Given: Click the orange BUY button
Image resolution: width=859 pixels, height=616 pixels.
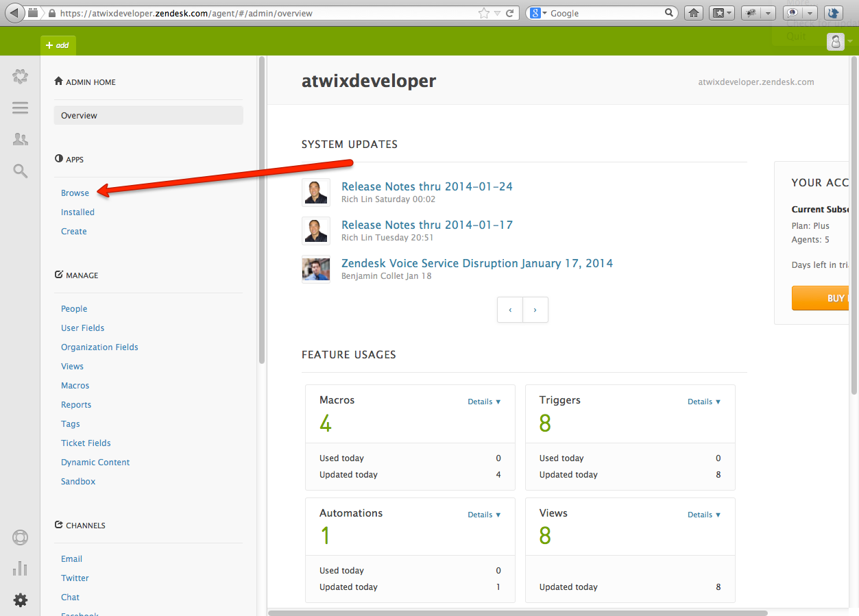Looking at the screenshot, I should click(821, 298).
